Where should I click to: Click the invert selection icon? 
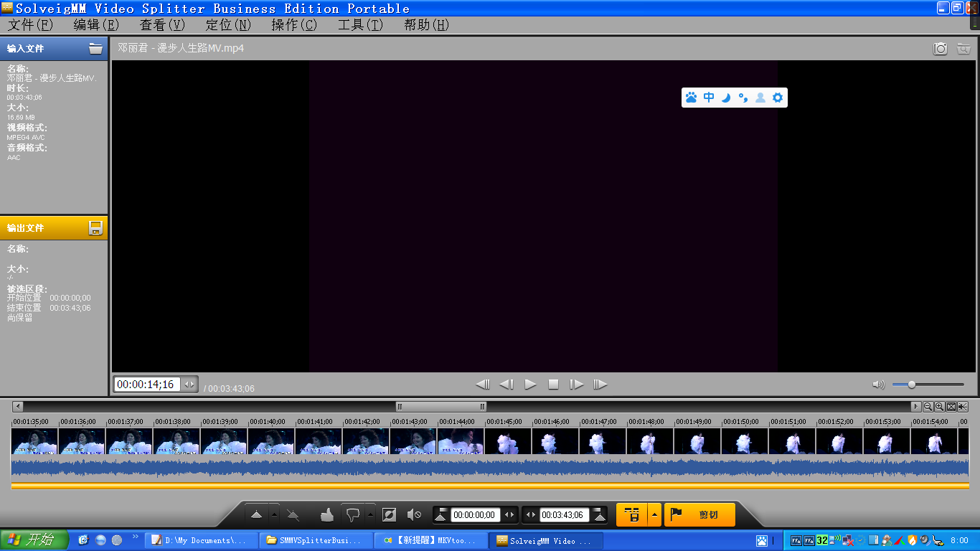pyautogui.click(x=389, y=514)
